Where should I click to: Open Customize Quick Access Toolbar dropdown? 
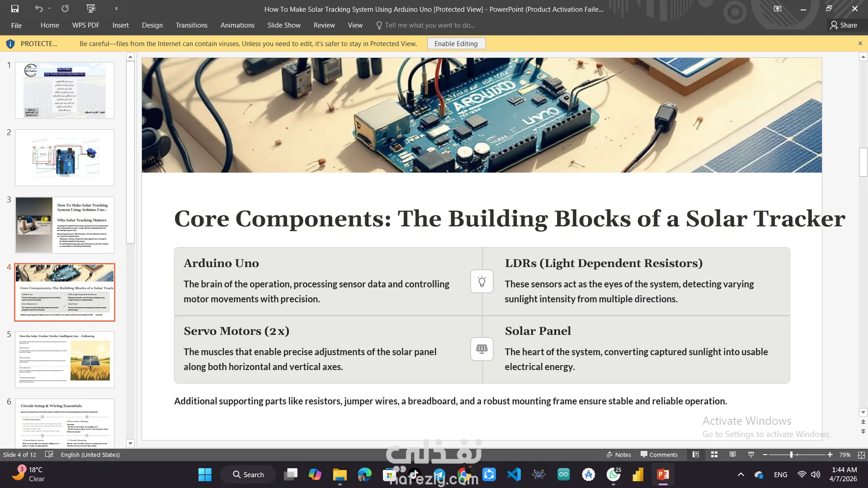[116, 9]
